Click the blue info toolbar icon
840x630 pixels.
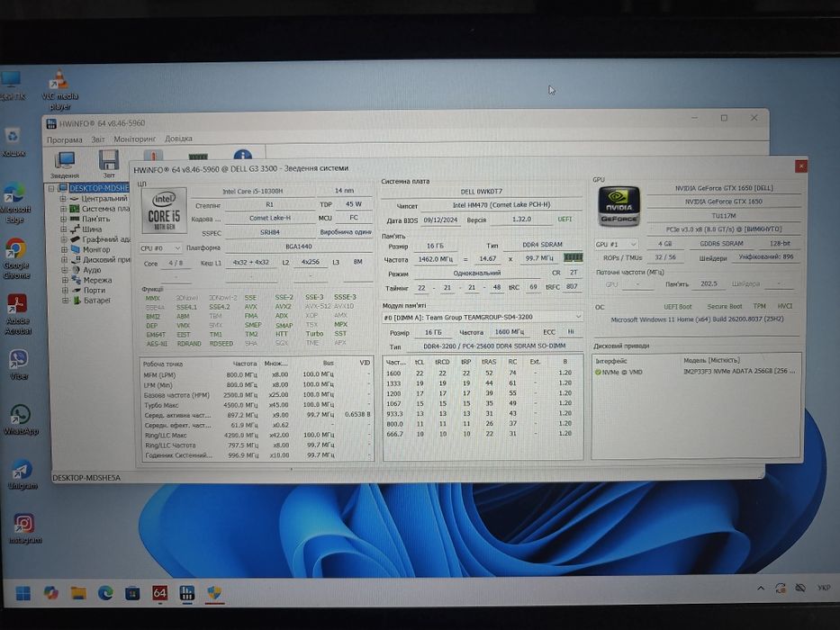pyautogui.click(x=243, y=156)
